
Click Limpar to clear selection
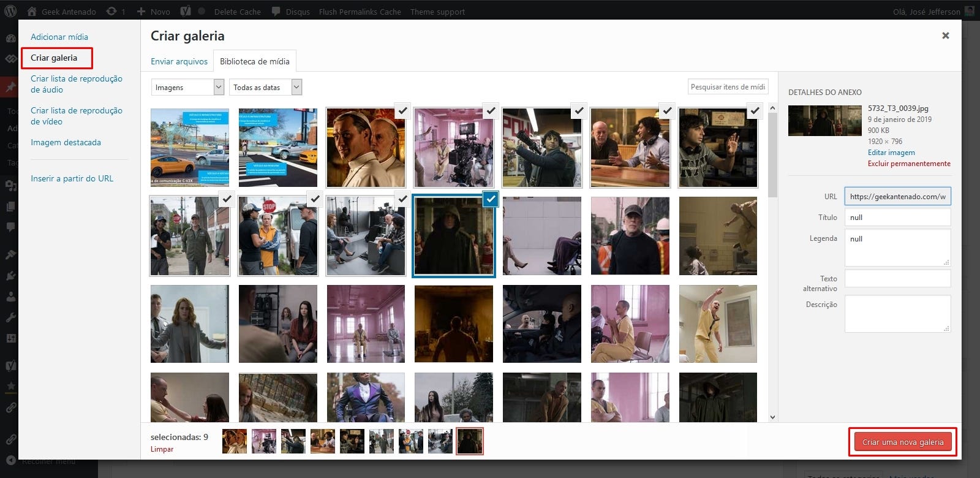(162, 449)
